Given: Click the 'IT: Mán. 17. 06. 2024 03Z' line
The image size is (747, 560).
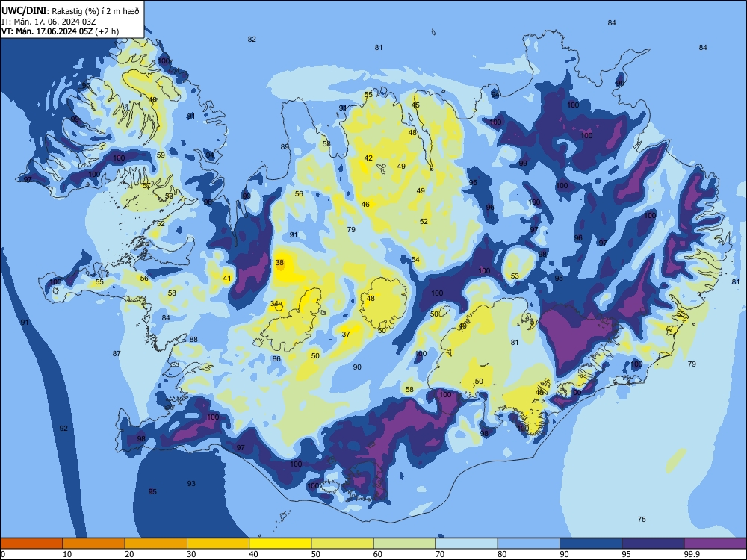Looking at the screenshot, I should click(49, 22).
